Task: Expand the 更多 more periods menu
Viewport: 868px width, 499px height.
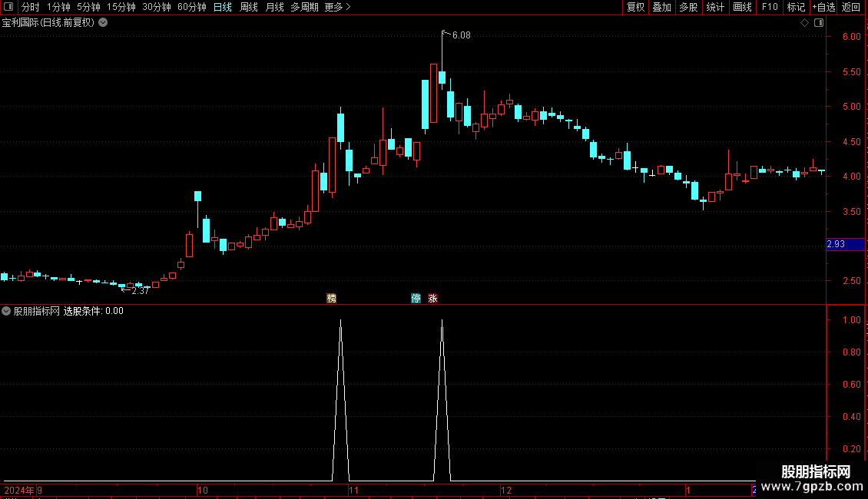Action: (x=337, y=7)
